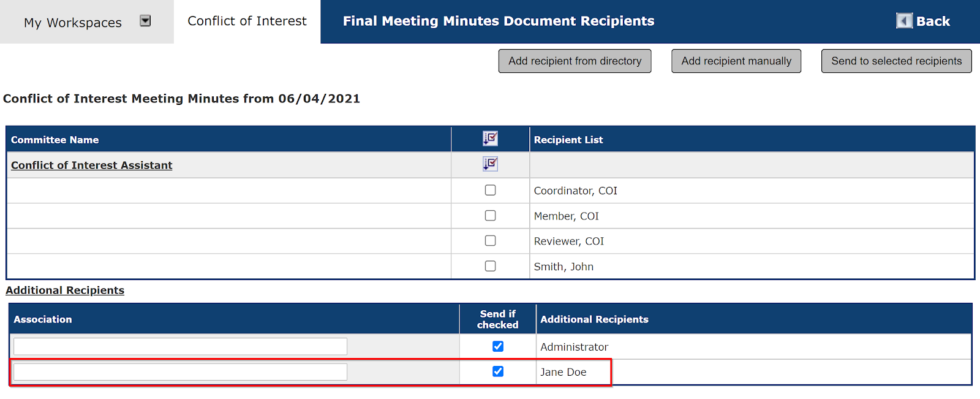
Task: Click the select-all icon in the table header
Action: tap(490, 139)
